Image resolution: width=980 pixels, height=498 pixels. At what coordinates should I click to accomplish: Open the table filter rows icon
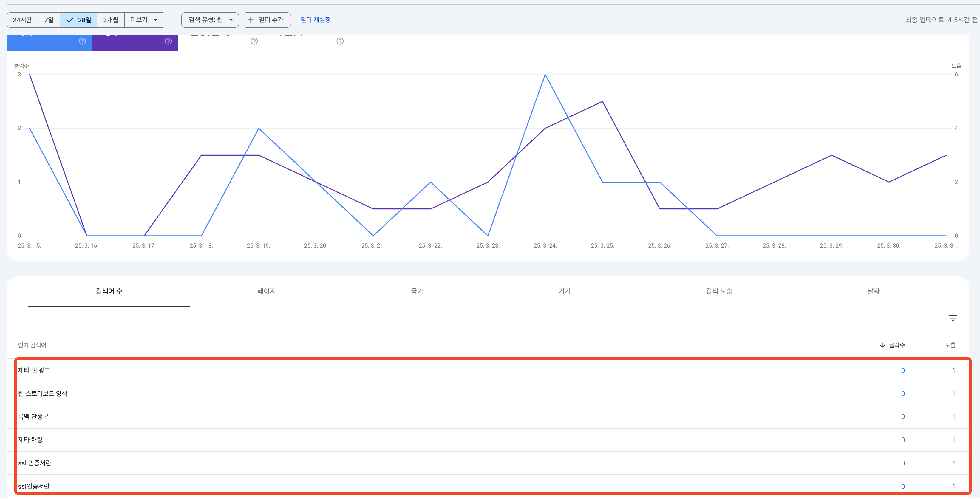(952, 318)
